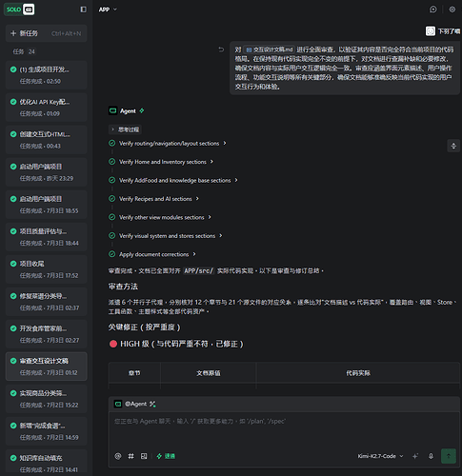462x476 pixels.
Task: Click the 章节 table column header
Action: point(134,373)
